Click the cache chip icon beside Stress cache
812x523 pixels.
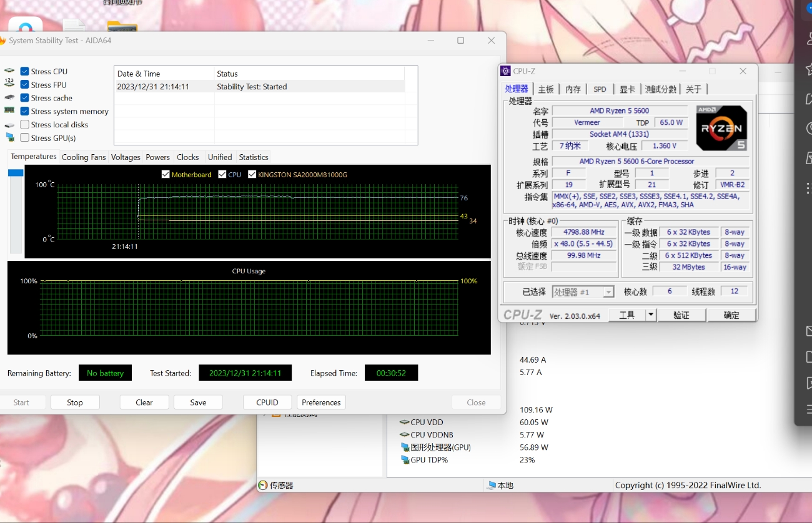tap(9, 97)
